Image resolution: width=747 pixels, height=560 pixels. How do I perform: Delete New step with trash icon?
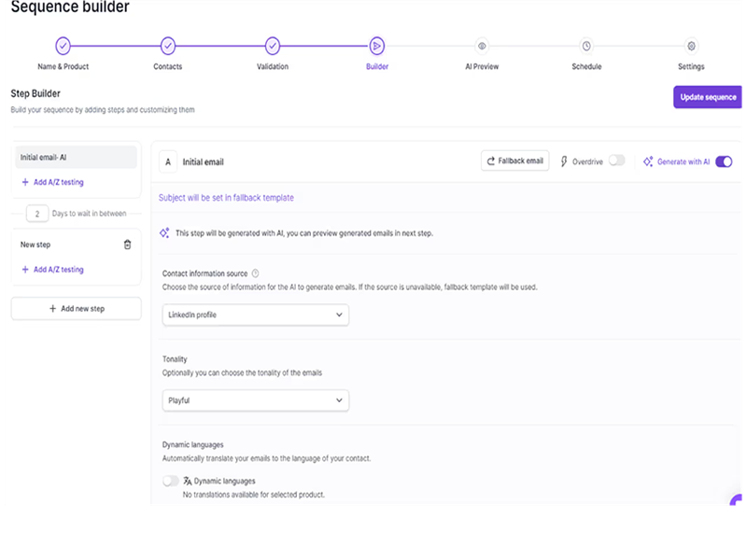click(128, 245)
